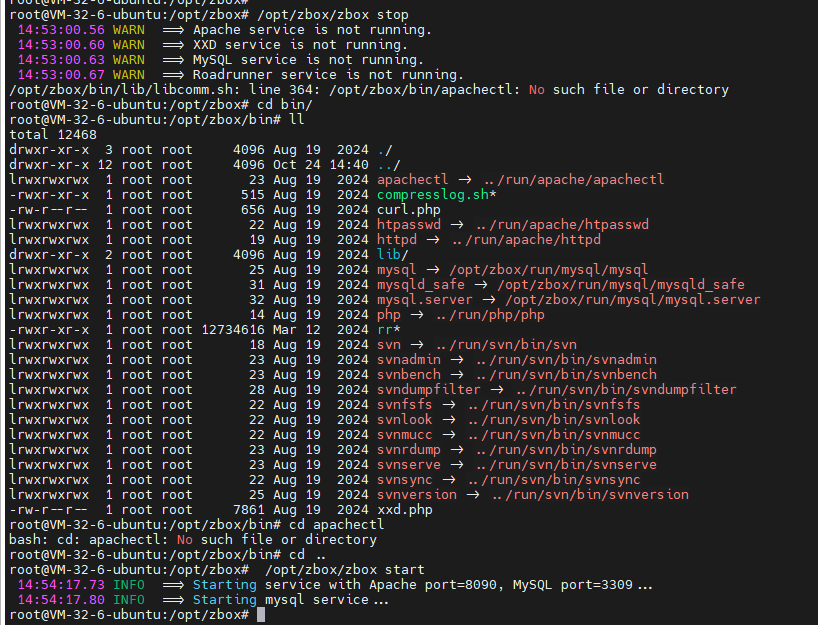Click the '-rwxr-xr-x' permissions of compresslog.sh

[x=49, y=195]
